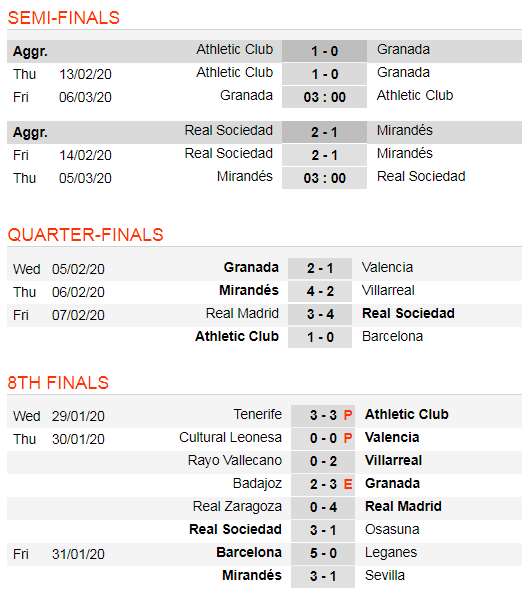Click Barcelona in the quarter-finals list
Viewport: 522px width, 599px height.
pyautogui.click(x=392, y=337)
